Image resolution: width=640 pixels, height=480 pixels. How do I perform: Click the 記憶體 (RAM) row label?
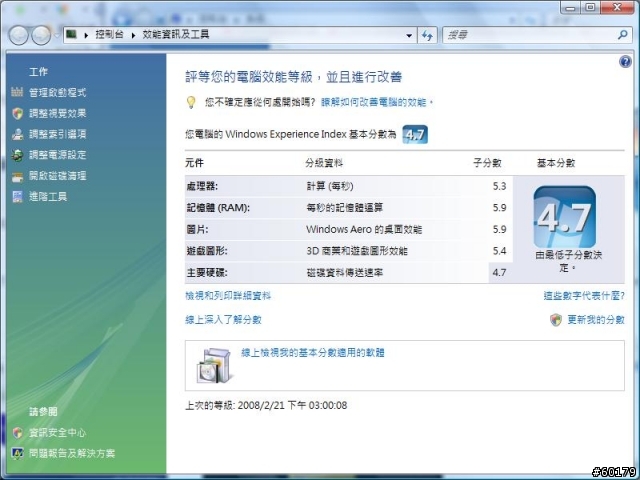click(218, 208)
